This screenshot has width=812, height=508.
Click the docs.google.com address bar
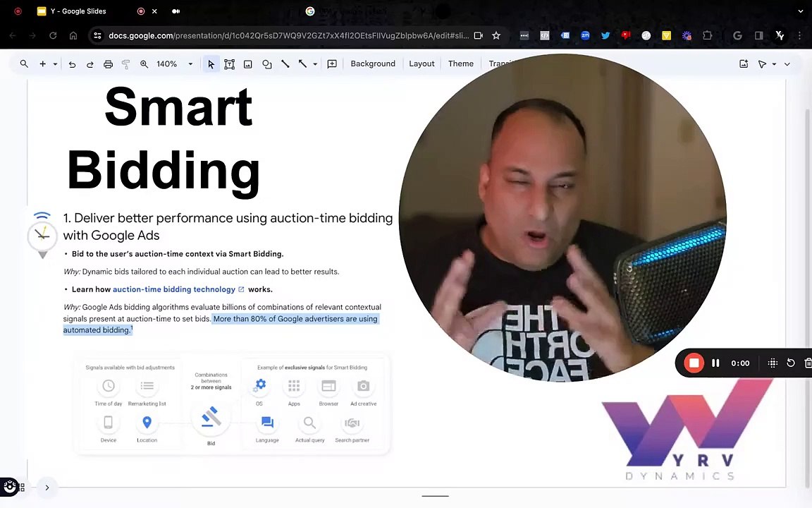click(x=288, y=35)
